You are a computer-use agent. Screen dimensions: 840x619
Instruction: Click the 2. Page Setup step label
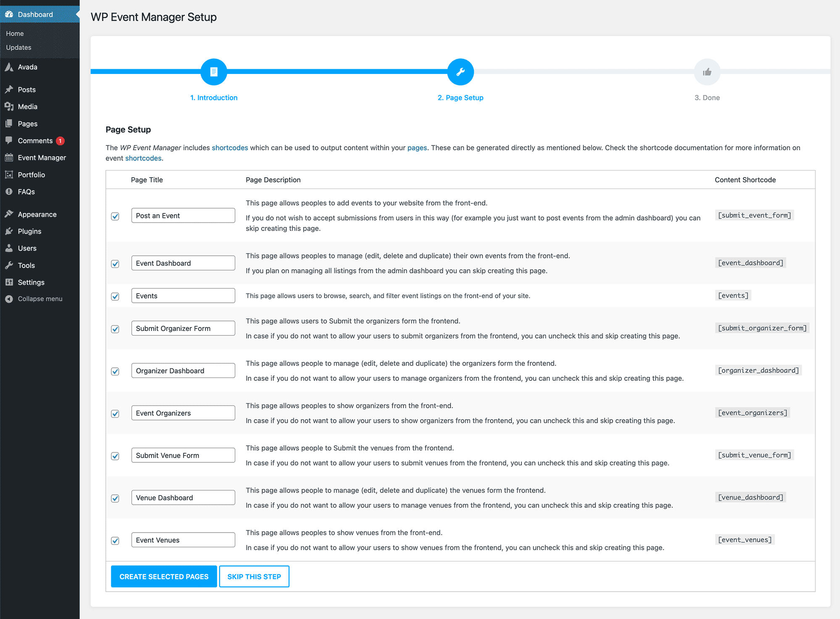tap(460, 97)
